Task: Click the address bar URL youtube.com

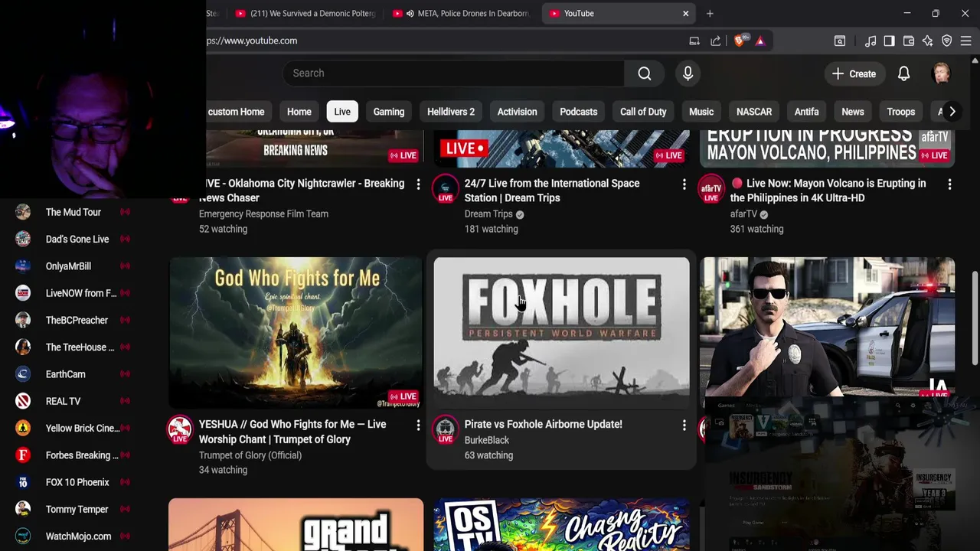Action: pos(253,41)
